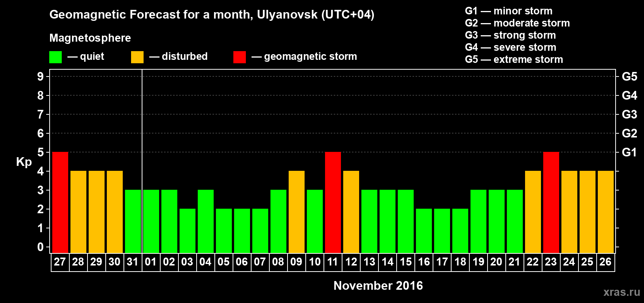
Task: Select the red bar for day 11
Action: click(x=333, y=203)
